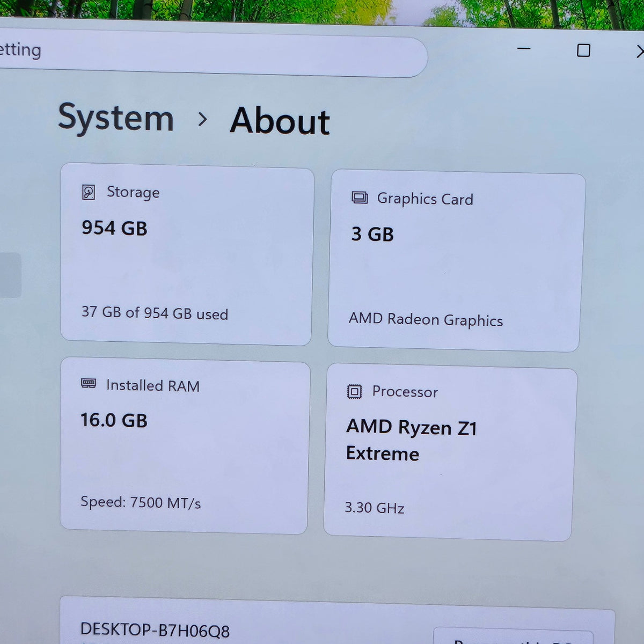
Task: Click the Processor chip icon
Action: pyautogui.click(x=355, y=391)
